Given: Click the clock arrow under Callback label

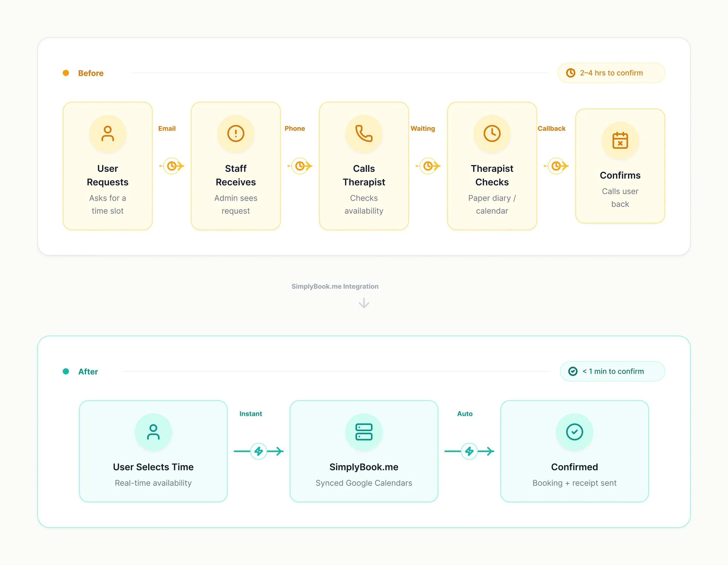Looking at the screenshot, I should point(556,166).
